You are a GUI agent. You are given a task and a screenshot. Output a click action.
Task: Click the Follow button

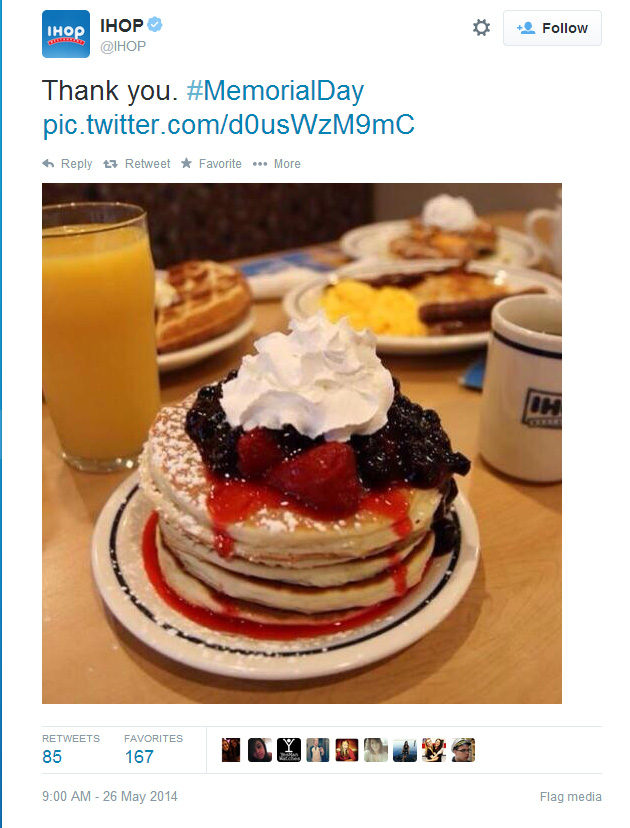pyautogui.click(x=552, y=28)
